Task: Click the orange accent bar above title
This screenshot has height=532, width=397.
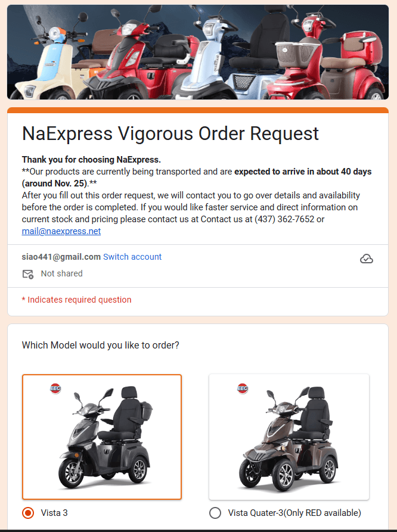Action: (198, 110)
